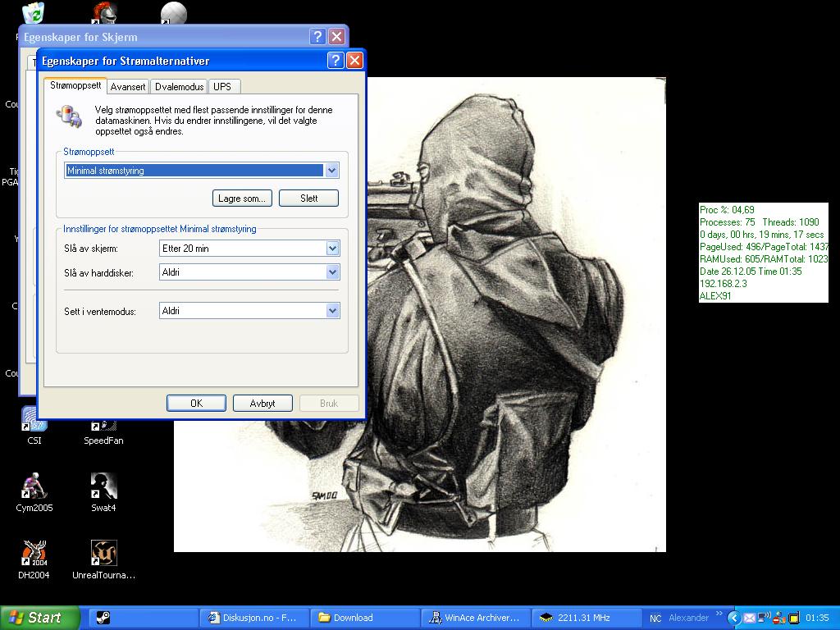The image size is (840, 630).
Task: Close the Strømalternativer dialog
Action: pyautogui.click(x=354, y=60)
